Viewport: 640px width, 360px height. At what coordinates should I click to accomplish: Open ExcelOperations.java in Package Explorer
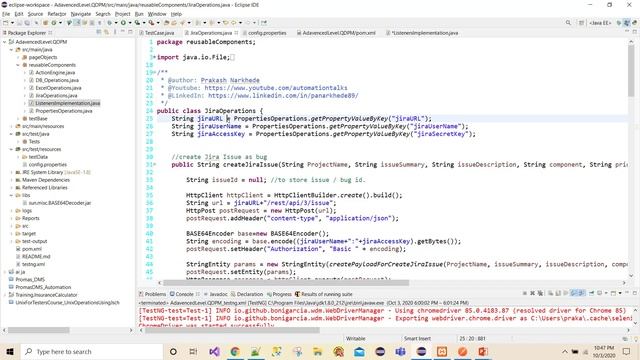58,88
